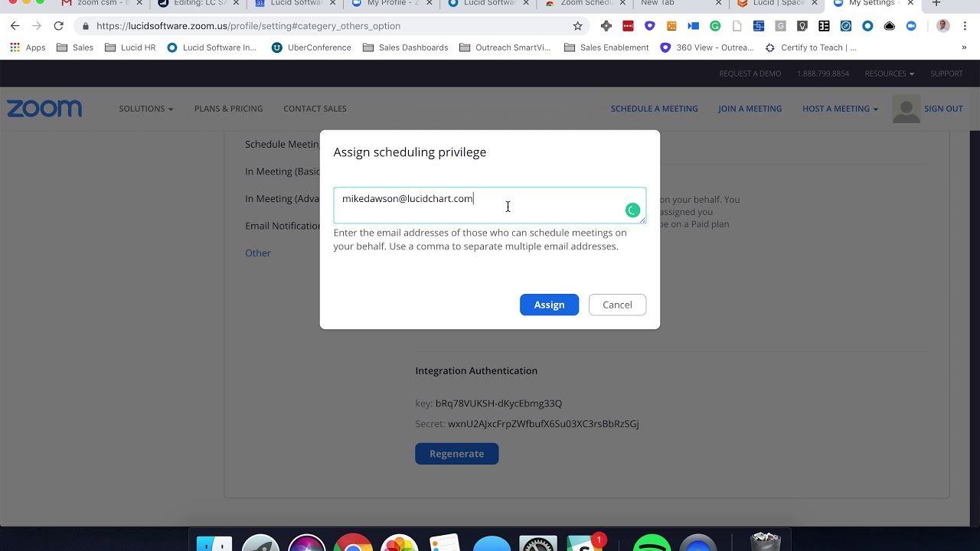This screenshot has height=551, width=980.
Task: Expand the Host a Meeting dropdown
Action: [x=840, y=109]
